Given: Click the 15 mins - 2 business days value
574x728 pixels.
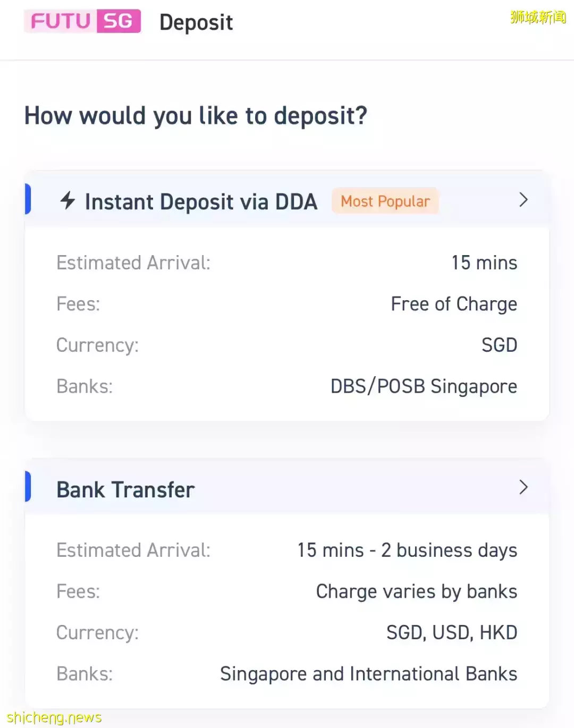Looking at the screenshot, I should coord(407,550).
